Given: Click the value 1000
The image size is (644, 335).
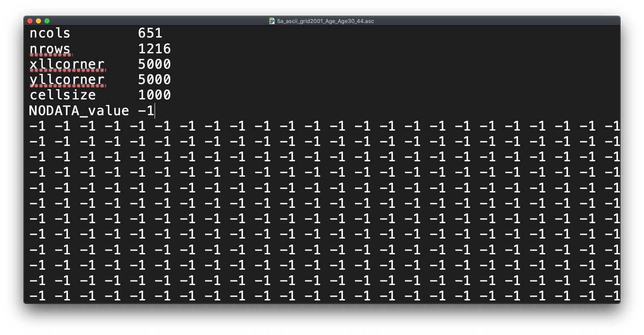Looking at the screenshot, I should pos(155,95).
